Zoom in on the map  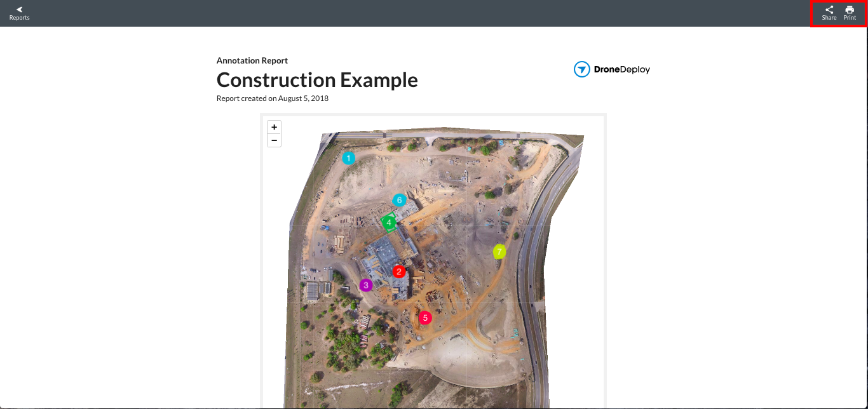point(274,127)
